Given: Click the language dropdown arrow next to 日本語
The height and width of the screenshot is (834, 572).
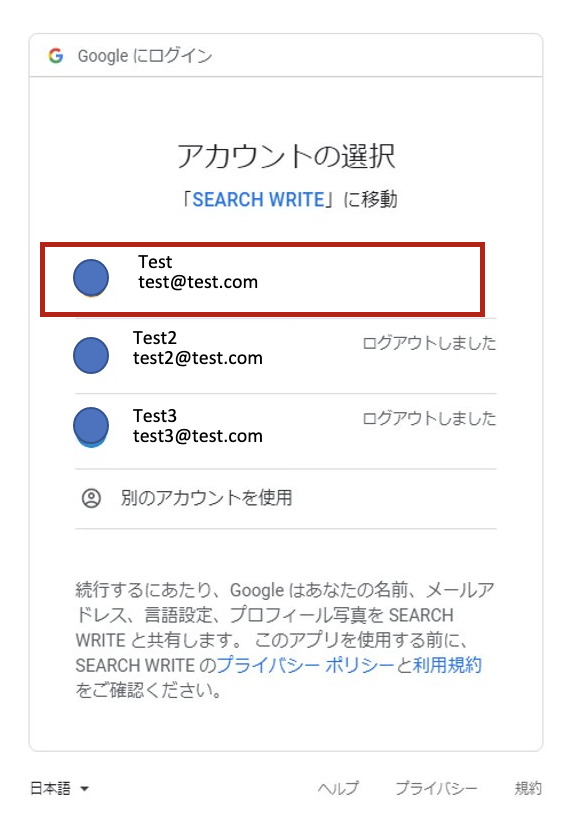Looking at the screenshot, I should click(x=84, y=789).
